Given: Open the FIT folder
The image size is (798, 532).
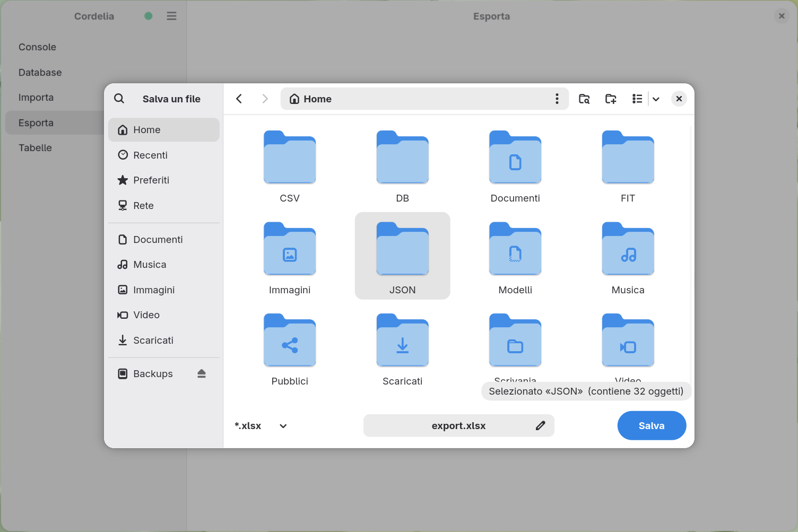Looking at the screenshot, I should (628, 166).
